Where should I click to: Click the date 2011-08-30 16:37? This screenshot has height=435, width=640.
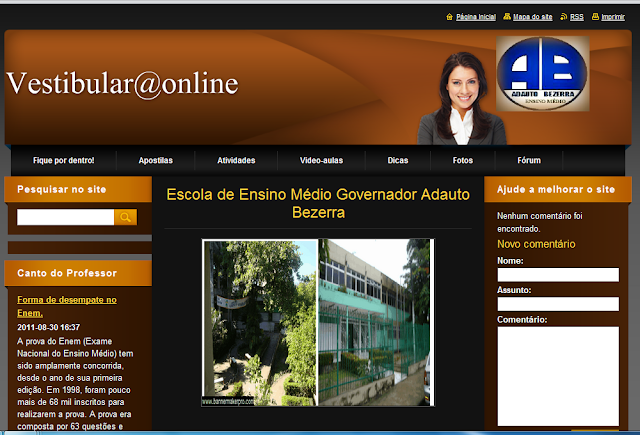(49, 327)
